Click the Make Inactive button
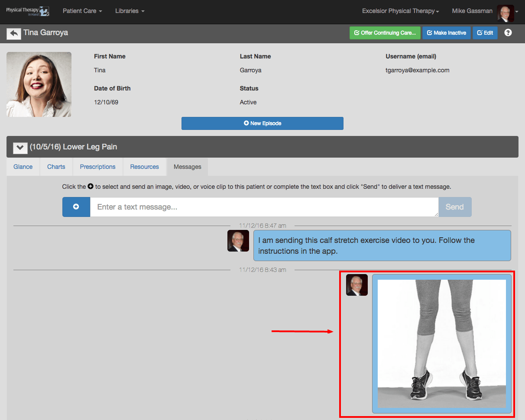The width and height of the screenshot is (525, 420). 447,33
